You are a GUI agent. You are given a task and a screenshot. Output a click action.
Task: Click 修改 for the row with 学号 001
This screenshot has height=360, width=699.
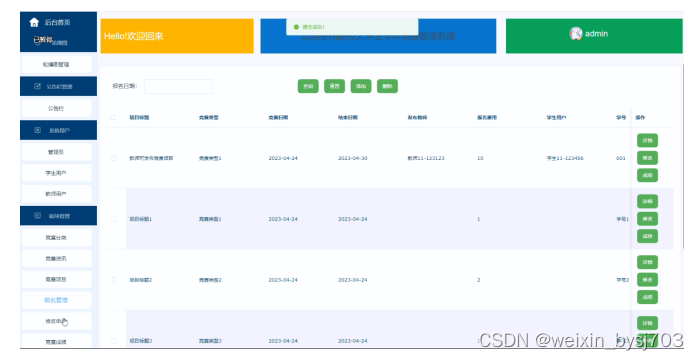click(x=647, y=158)
